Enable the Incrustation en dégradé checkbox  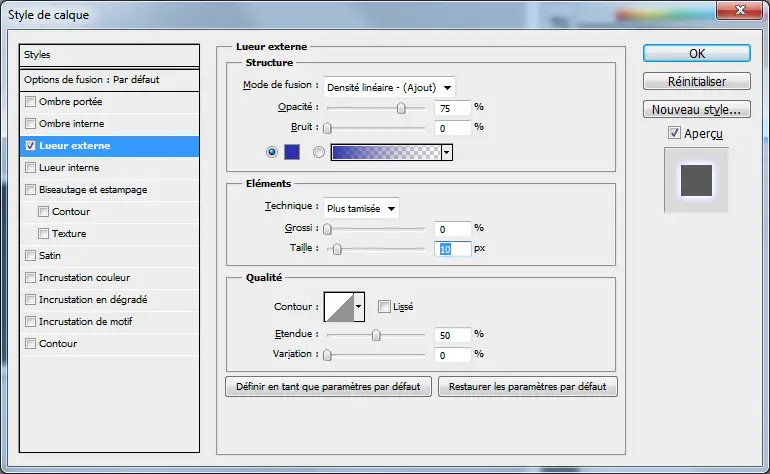pos(30,299)
